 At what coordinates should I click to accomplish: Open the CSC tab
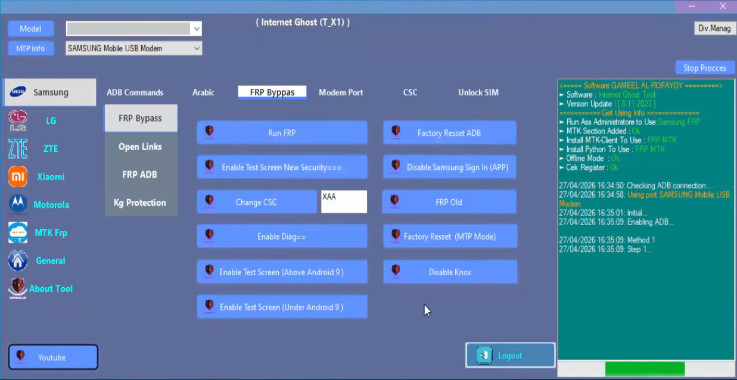[410, 93]
